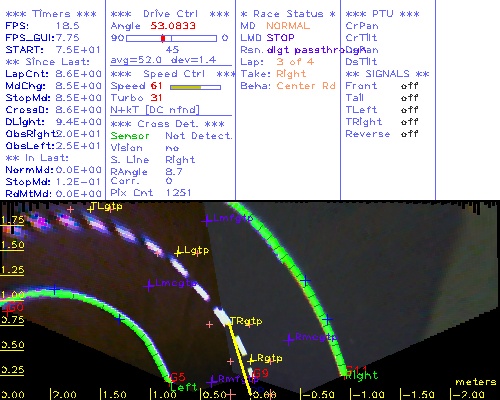Click the yellow Speed progress bar

click(x=195, y=87)
